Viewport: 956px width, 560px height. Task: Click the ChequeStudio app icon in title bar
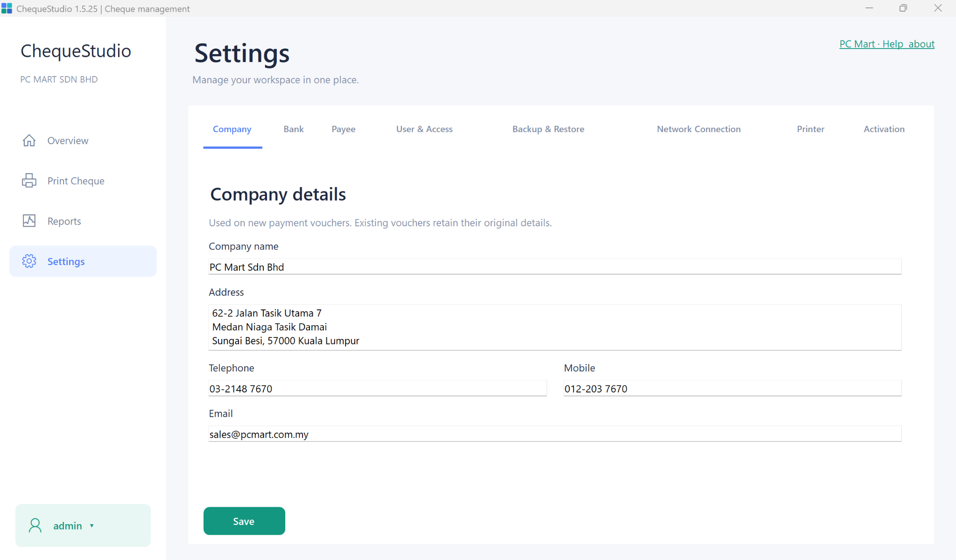click(x=7, y=8)
